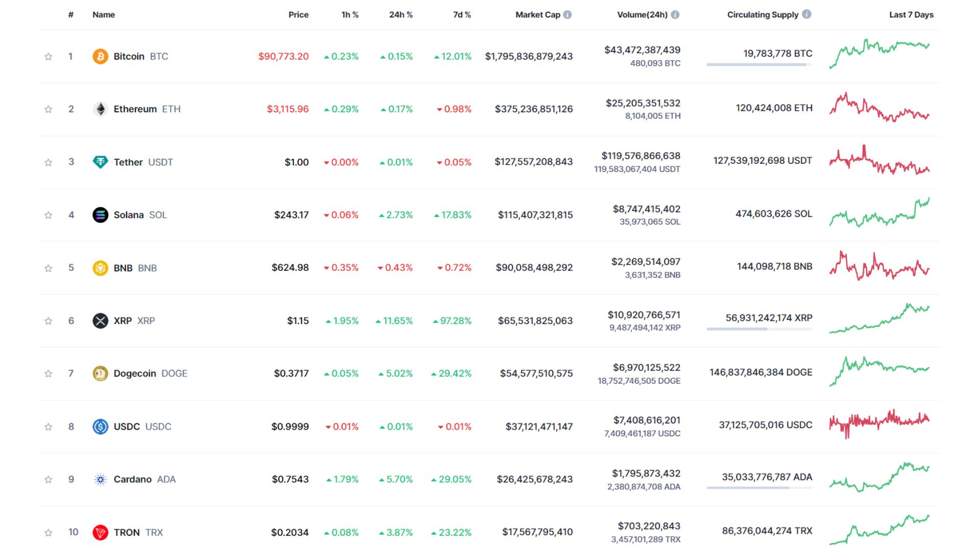Toggle the watchlist star for XRP
980x551 pixels.
(x=48, y=321)
